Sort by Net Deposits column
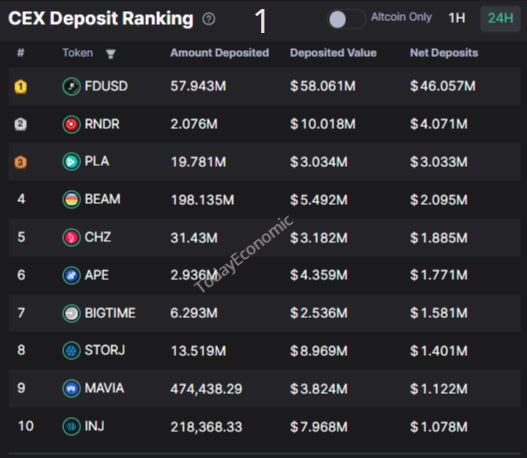The height and width of the screenshot is (458, 527). pyautogui.click(x=444, y=53)
